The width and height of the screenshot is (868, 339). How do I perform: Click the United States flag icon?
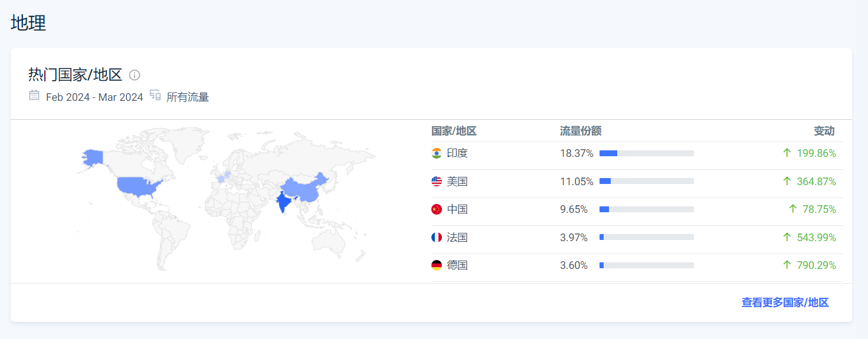437,182
